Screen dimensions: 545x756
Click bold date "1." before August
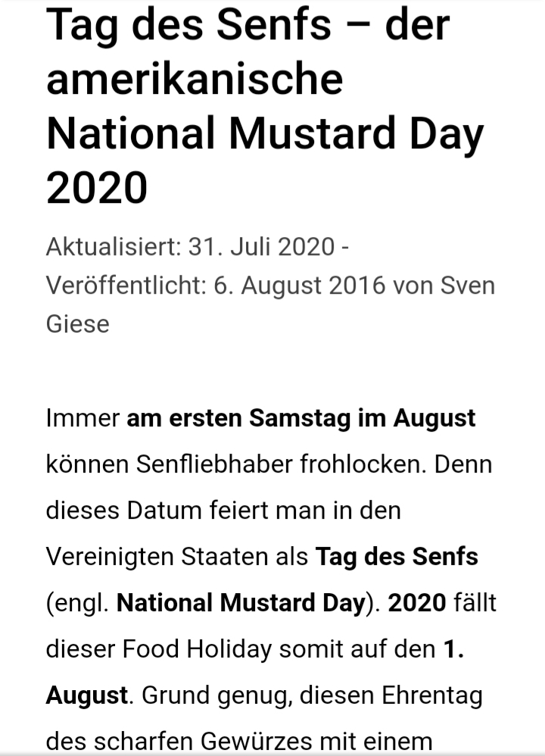(x=453, y=649)
